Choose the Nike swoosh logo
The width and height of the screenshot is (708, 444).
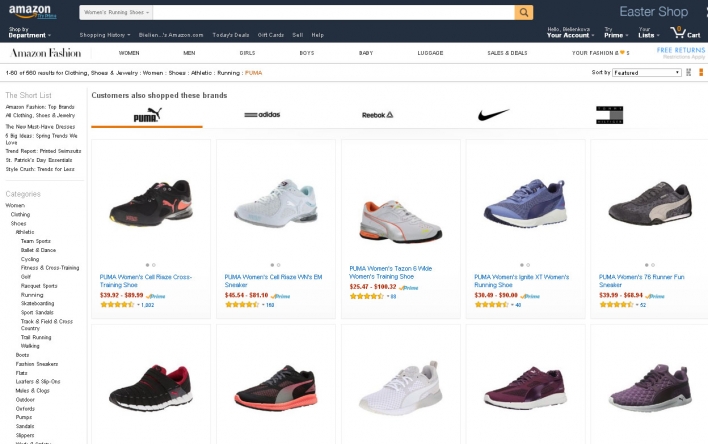click(494, 115)
